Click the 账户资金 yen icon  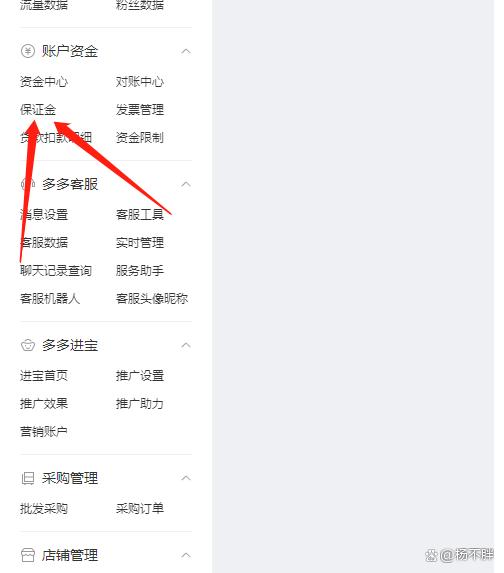[x=28, y=51]
